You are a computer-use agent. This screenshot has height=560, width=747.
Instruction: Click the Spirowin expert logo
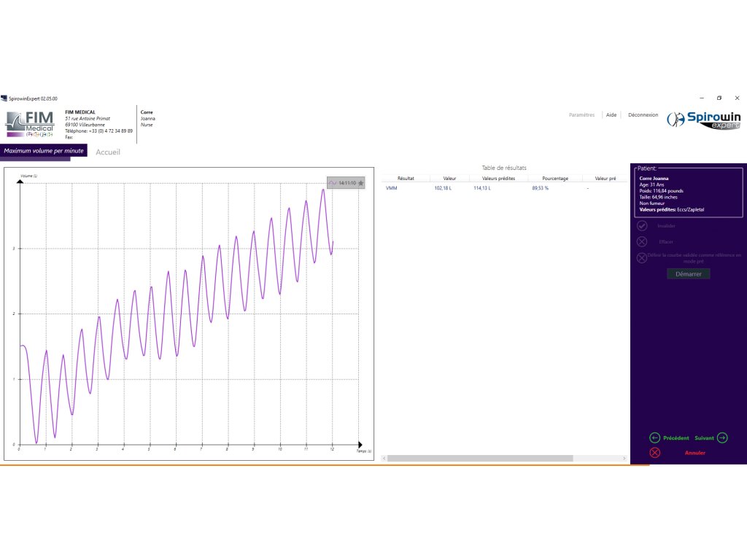pos(703,120)
